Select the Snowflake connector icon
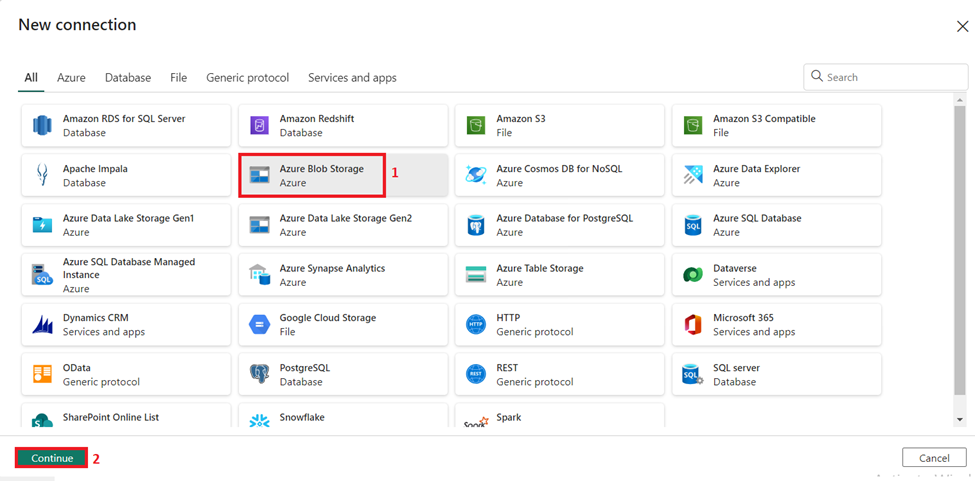The width and height of the screenshot is (975, 481). 259,421
